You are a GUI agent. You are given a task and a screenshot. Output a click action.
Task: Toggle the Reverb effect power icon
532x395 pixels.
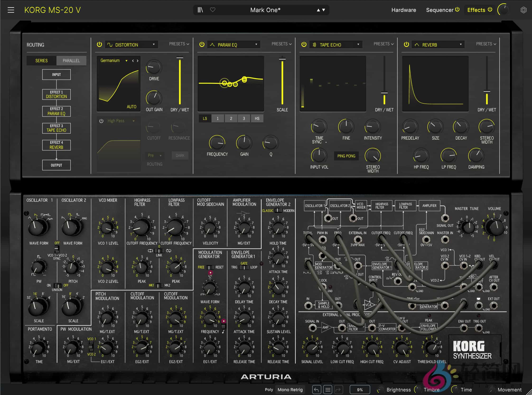[406, 44]
